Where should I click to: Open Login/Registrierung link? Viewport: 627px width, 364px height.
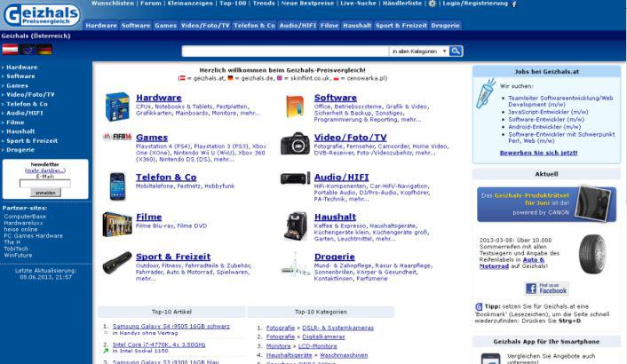pyautogui.click(x=475, y=4)
